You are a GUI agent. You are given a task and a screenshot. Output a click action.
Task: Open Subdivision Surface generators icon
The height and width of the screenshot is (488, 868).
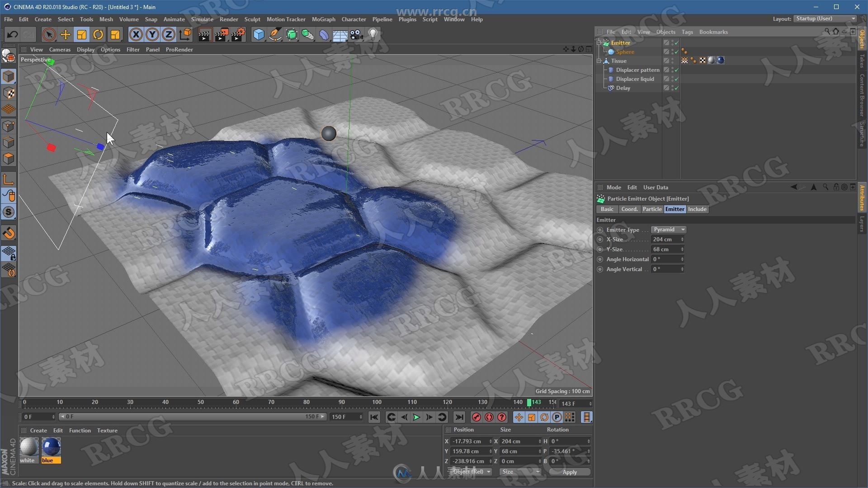click(292, 35)
